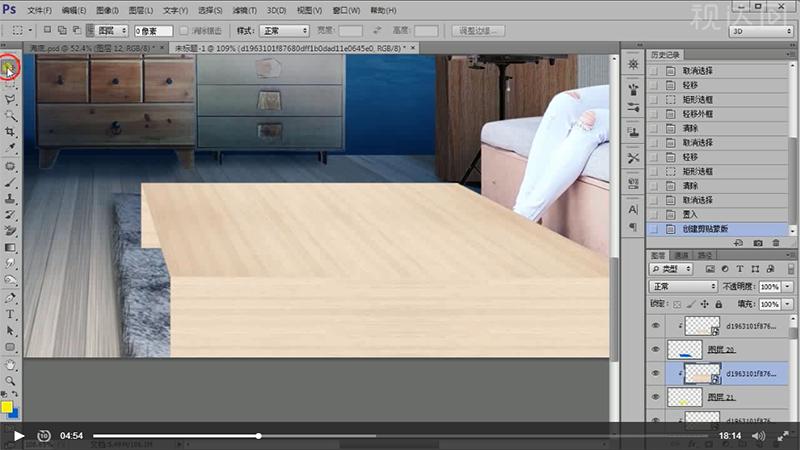Screen dimensions: 800x450
Task: Open the 图像(I) menu
Action: pyautogui.click(x=107, y=10)
